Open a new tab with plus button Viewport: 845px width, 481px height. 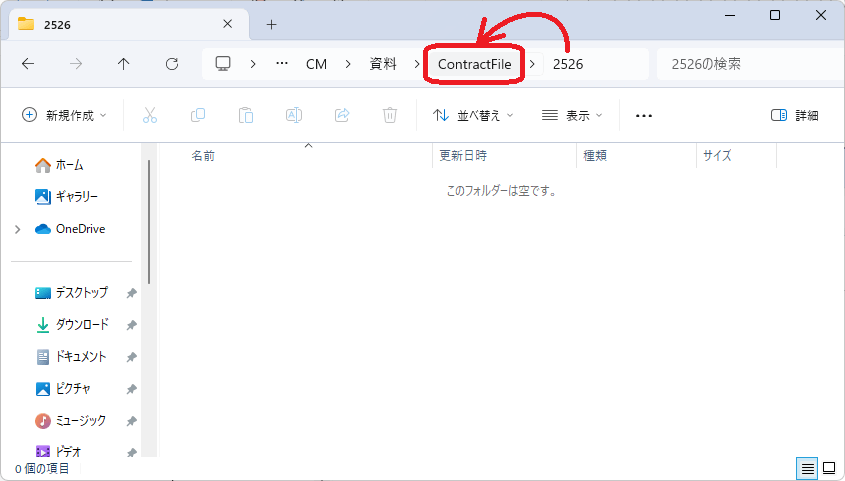click(271, 24)
